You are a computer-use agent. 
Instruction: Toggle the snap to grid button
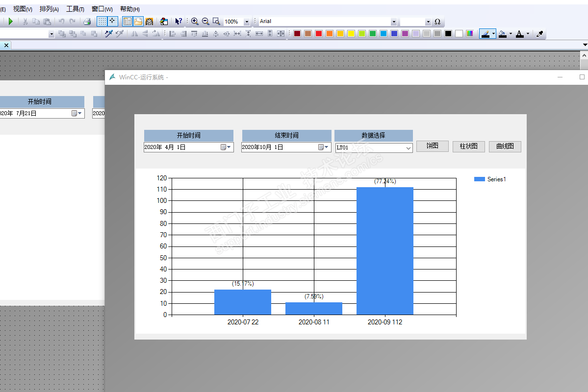coord(112,22)
